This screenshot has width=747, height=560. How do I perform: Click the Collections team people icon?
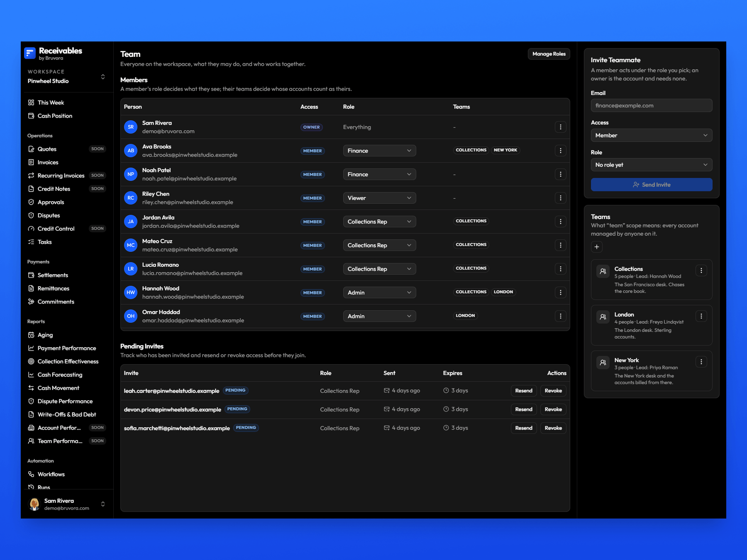[x=603, y=271]
